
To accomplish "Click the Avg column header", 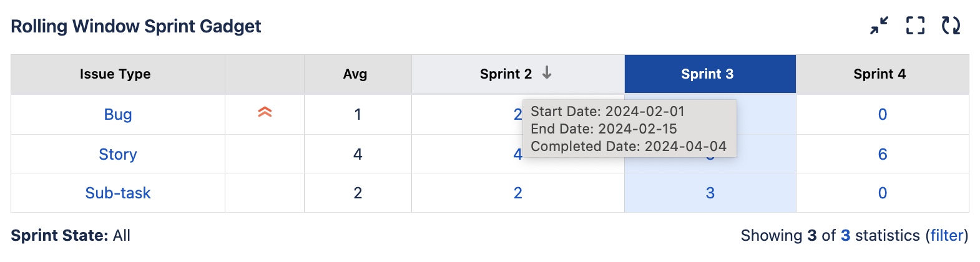I will tap(355, 74).
